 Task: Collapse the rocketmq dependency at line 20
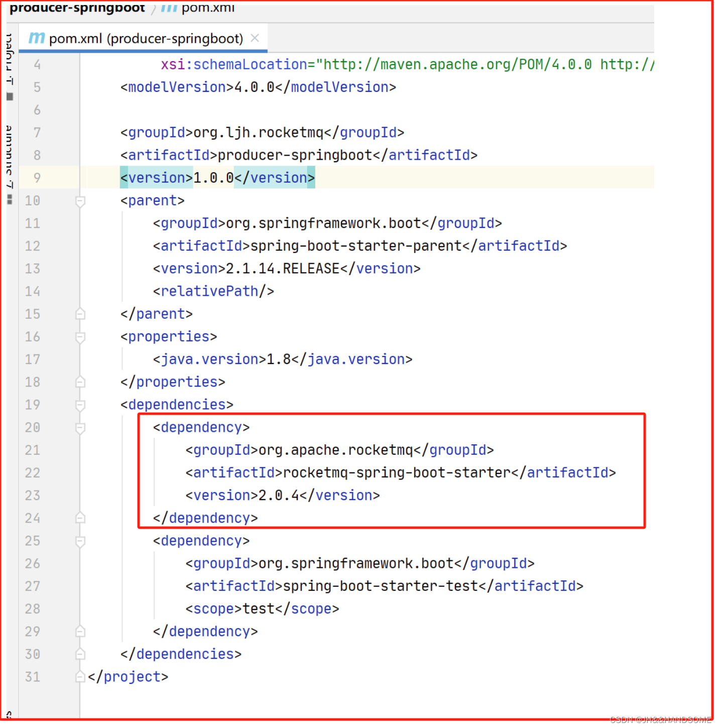(x=80, y=428)
